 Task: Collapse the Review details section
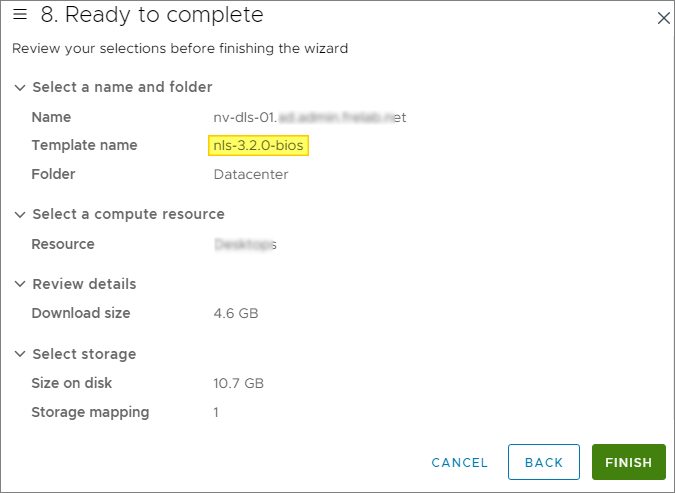pos(20,284)
